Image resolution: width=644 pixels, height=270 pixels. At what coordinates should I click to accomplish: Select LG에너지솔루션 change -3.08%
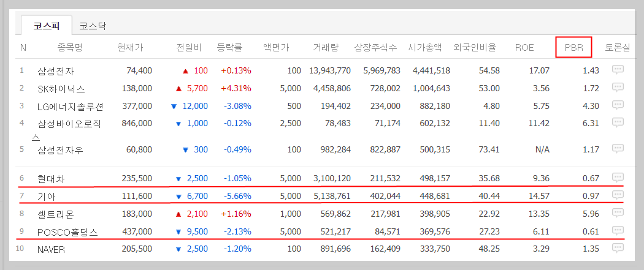[x=237, y=106]
